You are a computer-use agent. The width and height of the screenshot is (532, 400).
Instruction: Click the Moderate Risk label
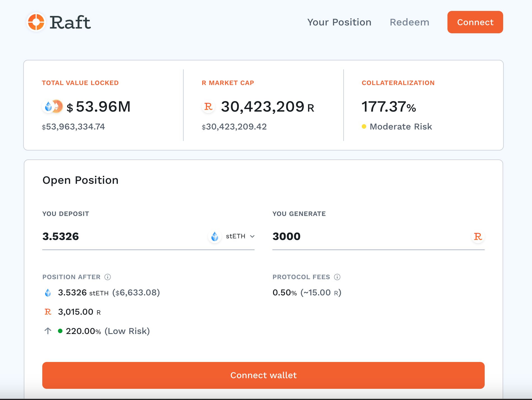pyautogui.click(x=401, y=127)
